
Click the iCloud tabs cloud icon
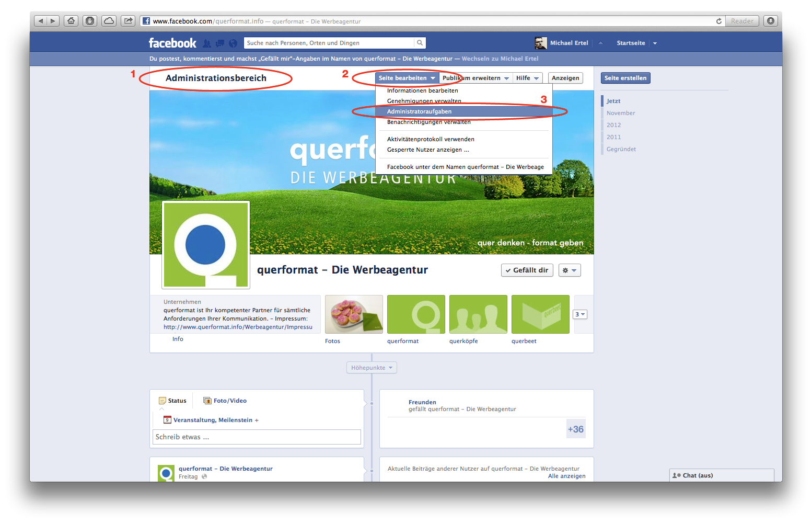point(109,21)
